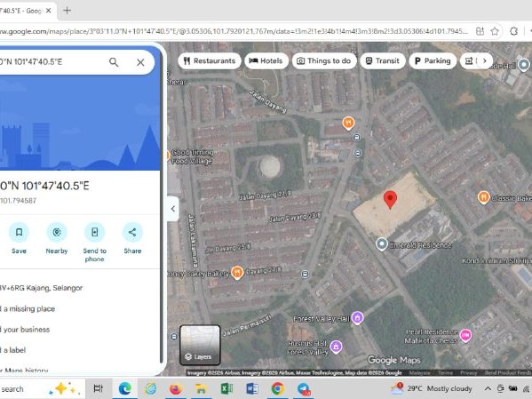Viewport: 532px width, 399px height.
Task: Show more filter chips with arrow
Action: [x=485, y=60]
